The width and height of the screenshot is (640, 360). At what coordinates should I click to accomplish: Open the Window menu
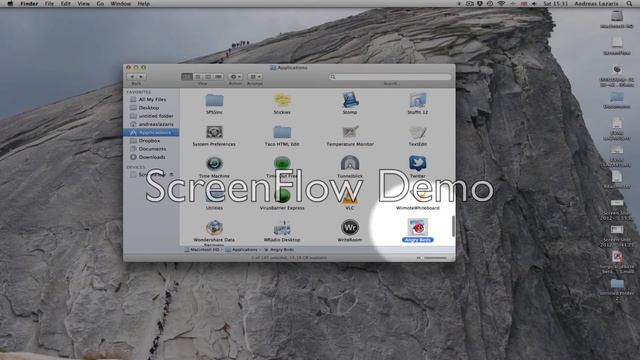pyautogui.click(x=121, y=4)
